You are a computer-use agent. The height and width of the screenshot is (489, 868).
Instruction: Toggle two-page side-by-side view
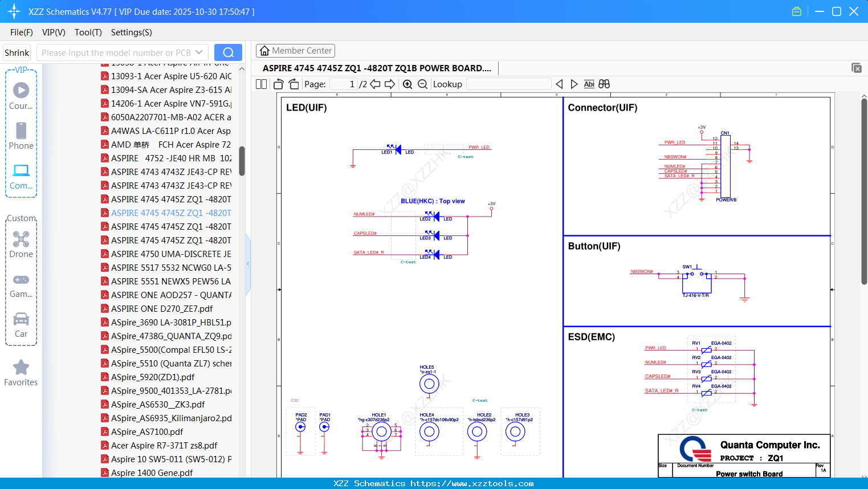[262, 84]
